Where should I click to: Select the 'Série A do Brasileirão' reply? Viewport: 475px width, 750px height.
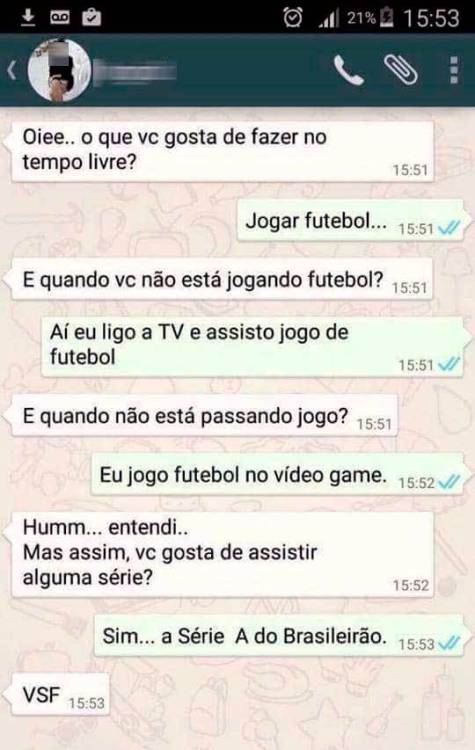pyautogui.click(x=279, y=636)
